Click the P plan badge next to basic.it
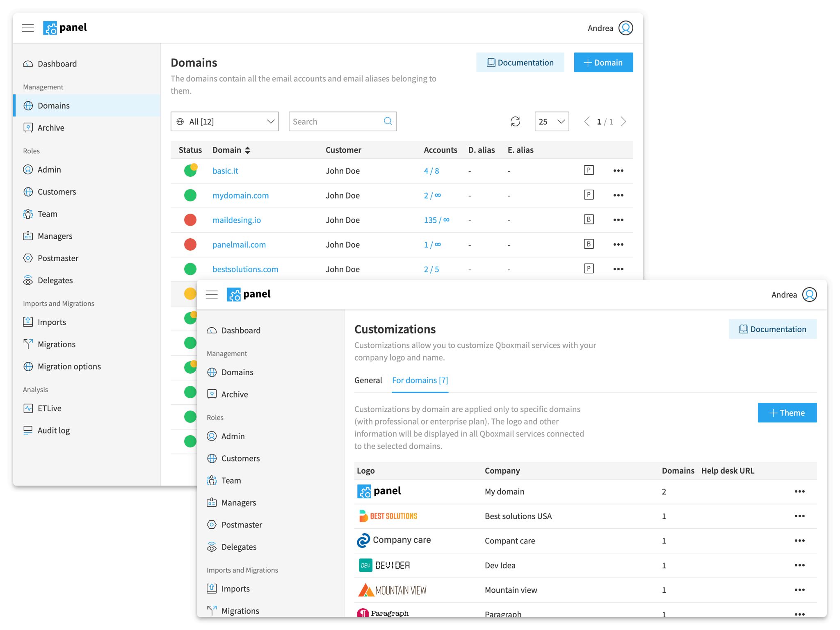This screenshot has height=630, width=840. tap(589, 170)
